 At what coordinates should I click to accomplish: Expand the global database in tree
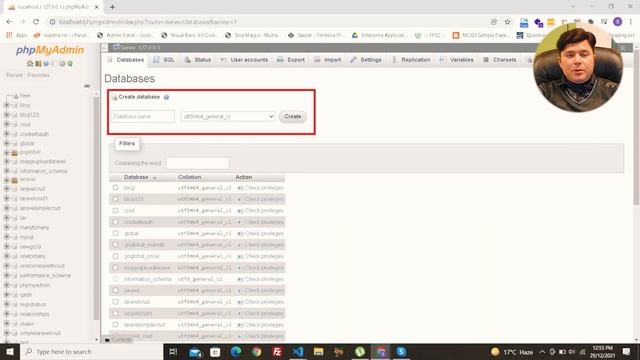pos(7,143)
